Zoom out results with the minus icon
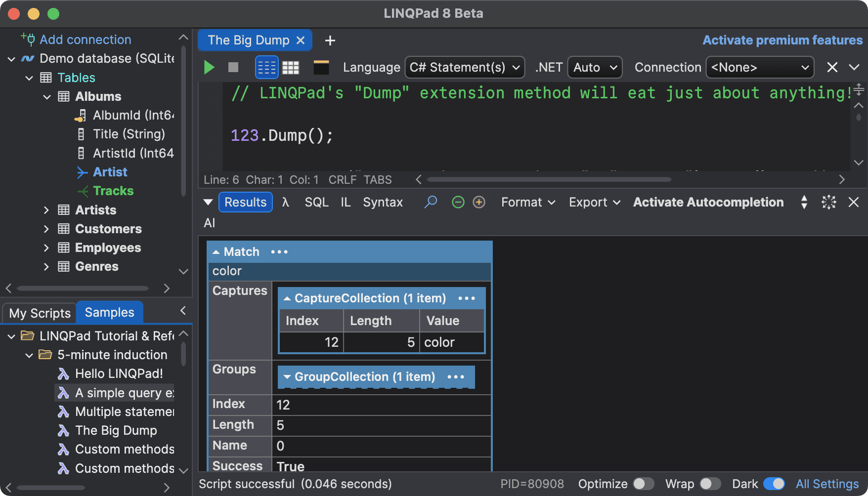The image size is (868, 496). tap(457, 202)
